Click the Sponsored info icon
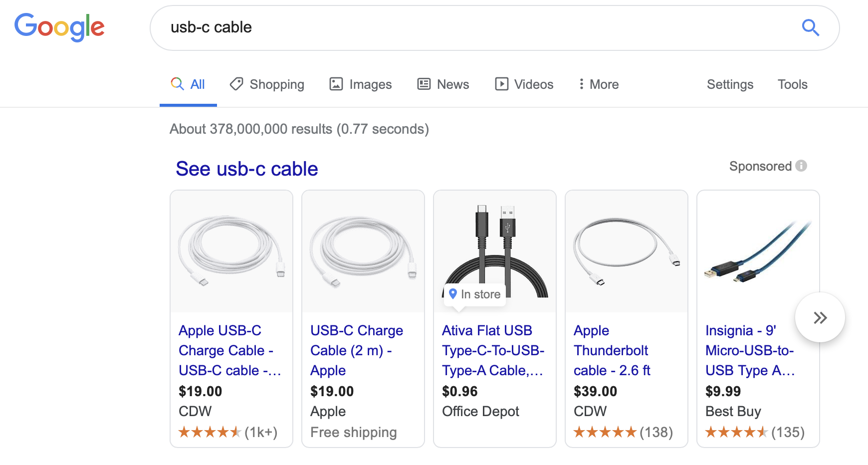Viewport: 868px width, 465px height. pos(802,166)
